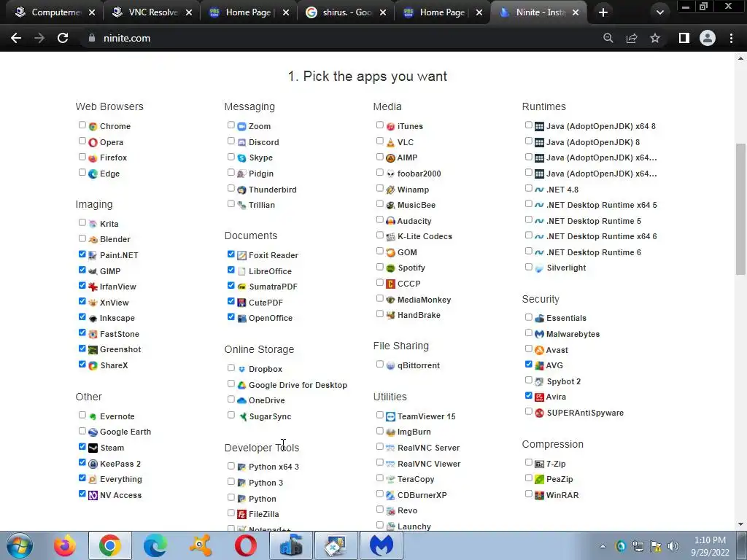
Task: Switch to the VNC Resolve tab
Action: click(152, 12)
